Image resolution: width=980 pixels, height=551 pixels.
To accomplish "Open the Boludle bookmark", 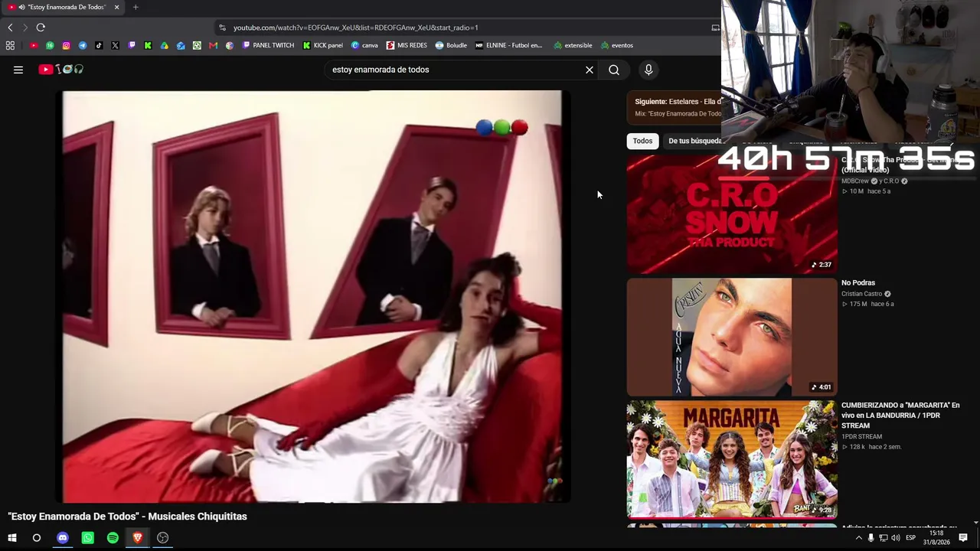I will point(451,45).
